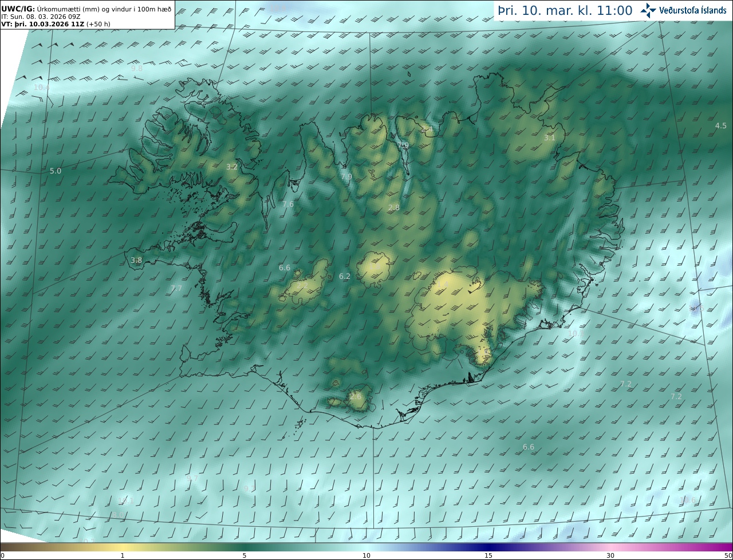Screen dimensions: 733x560
Task: Click the 'VT: þri. 10.03.2026 11Z (+50 h)' line
Action: [56, 24]
